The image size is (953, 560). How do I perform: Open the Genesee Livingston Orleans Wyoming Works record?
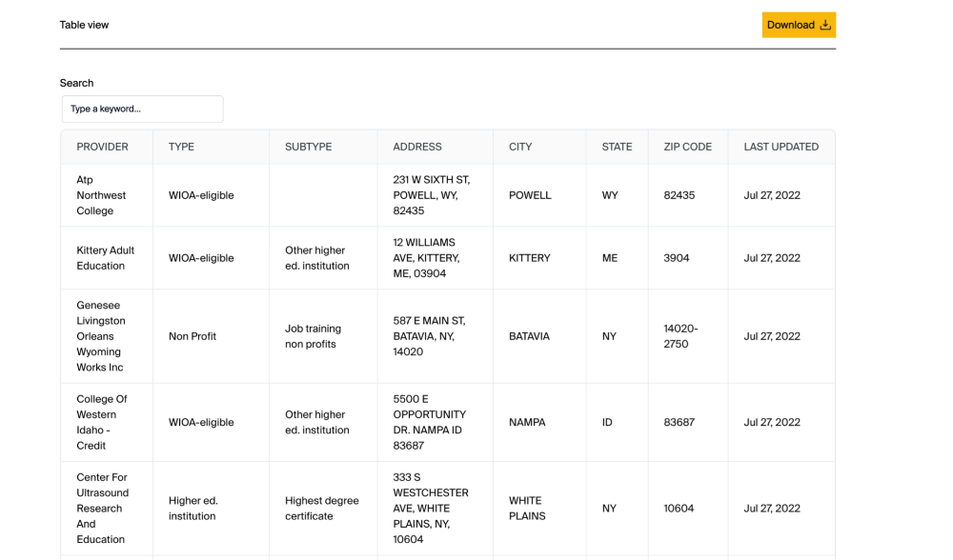coord(106,336)
